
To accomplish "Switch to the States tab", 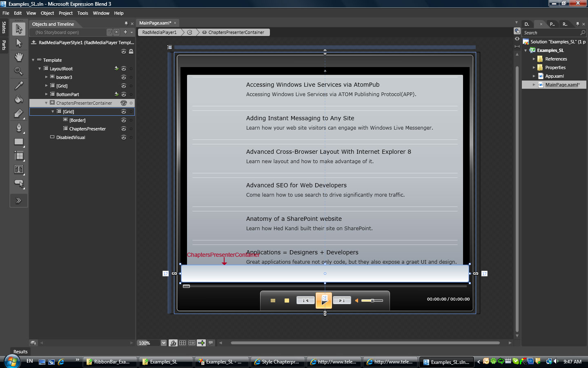I will pyautogui.click(x=4, y=27).
